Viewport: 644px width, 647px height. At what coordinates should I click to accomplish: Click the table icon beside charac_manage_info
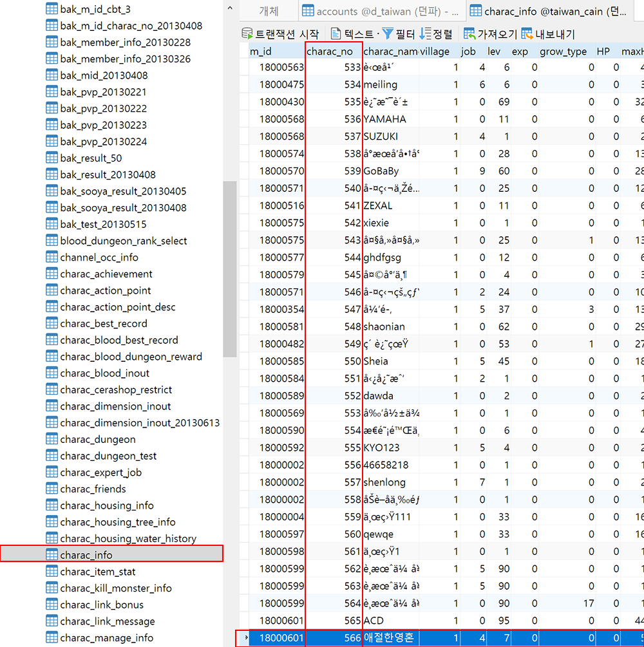coord(52,637)
